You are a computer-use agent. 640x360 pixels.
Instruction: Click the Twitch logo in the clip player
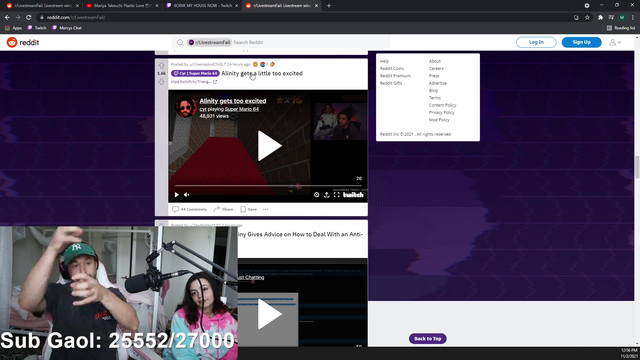click(x=353, y=195)
